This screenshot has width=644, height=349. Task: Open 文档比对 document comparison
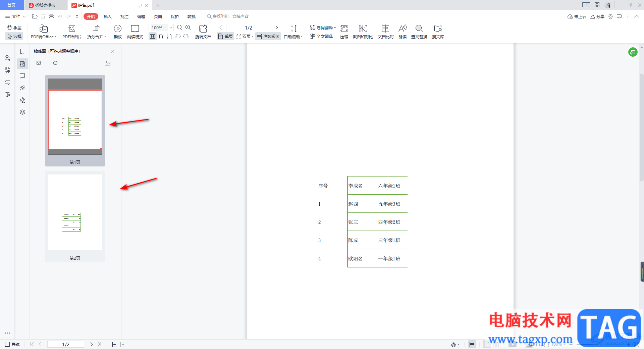point(386,32)
